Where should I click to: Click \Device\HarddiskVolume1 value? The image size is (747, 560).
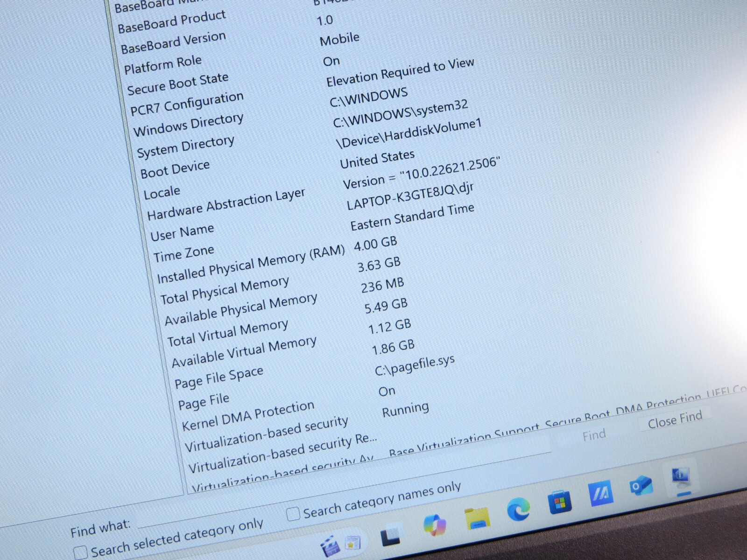409,133
